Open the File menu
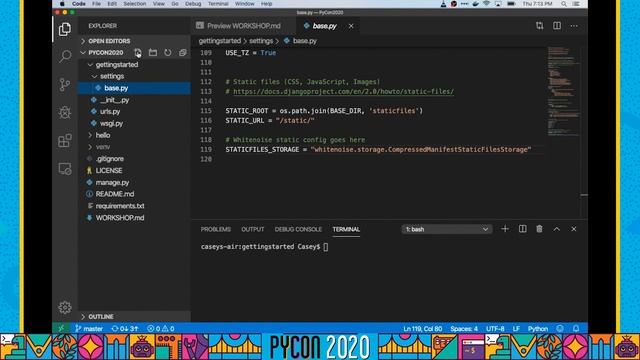 coord(96,4)
